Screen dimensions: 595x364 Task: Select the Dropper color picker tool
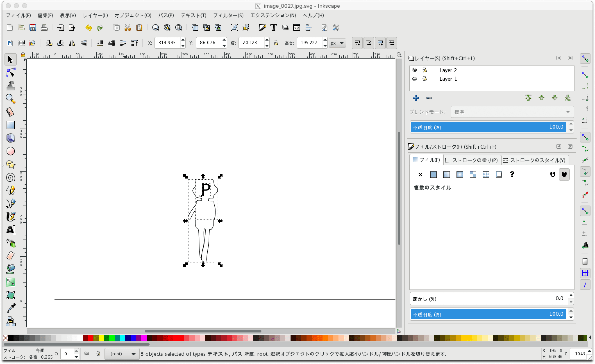[10, 308]
